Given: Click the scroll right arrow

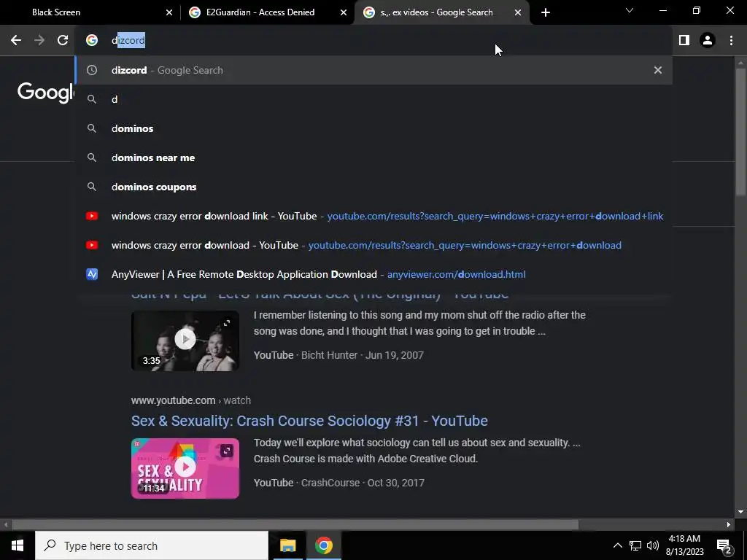Looking at the screenshot, I should click(x=729, y=525).
